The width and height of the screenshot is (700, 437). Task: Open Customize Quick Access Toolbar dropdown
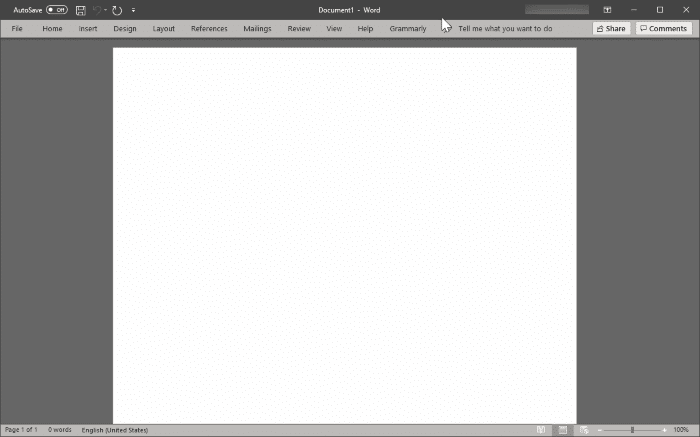click(133, 10)
